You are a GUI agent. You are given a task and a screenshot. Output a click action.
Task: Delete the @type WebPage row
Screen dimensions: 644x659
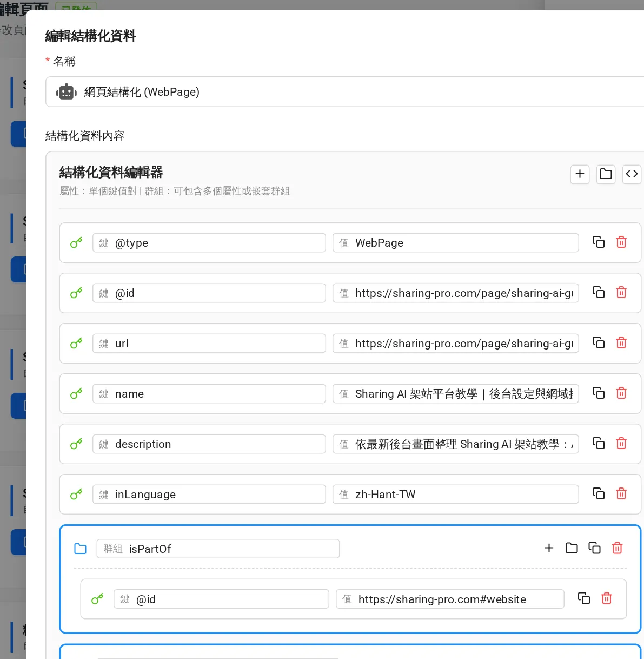pyautogui.click(x=621, y=242)
